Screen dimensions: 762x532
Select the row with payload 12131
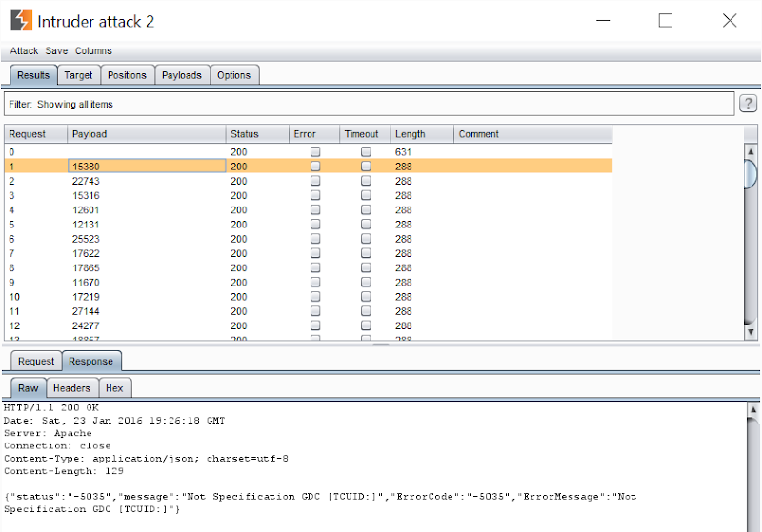(309, 225)
